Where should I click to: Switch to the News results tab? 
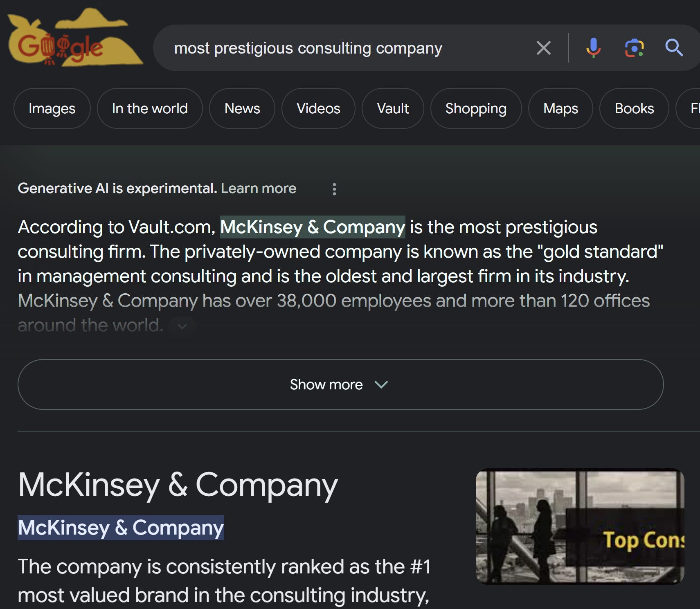pyautogui.click(x=242, y=108)
